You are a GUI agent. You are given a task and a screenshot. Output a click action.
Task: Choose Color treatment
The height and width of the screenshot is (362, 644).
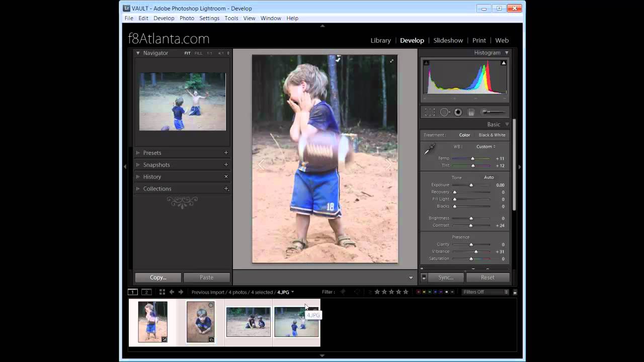click(464, 135)
